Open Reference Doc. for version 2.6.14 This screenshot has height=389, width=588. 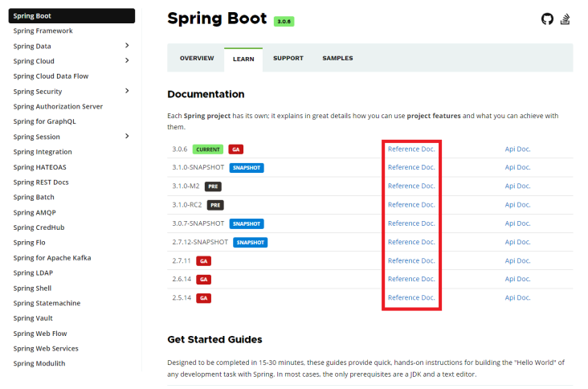(x=411, y=279)
